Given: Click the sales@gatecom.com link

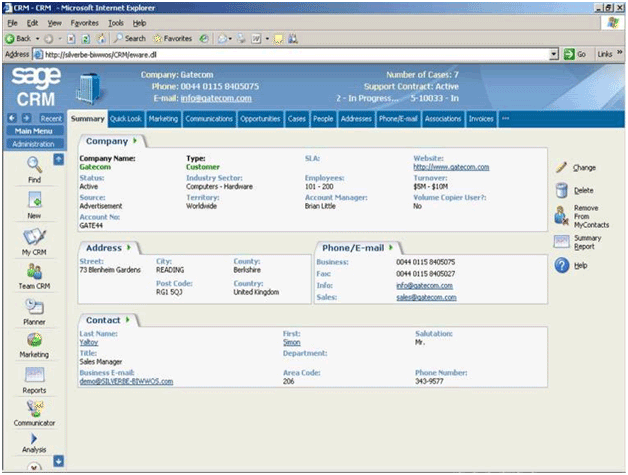Looking at the screenshot, I should point(426,297).
